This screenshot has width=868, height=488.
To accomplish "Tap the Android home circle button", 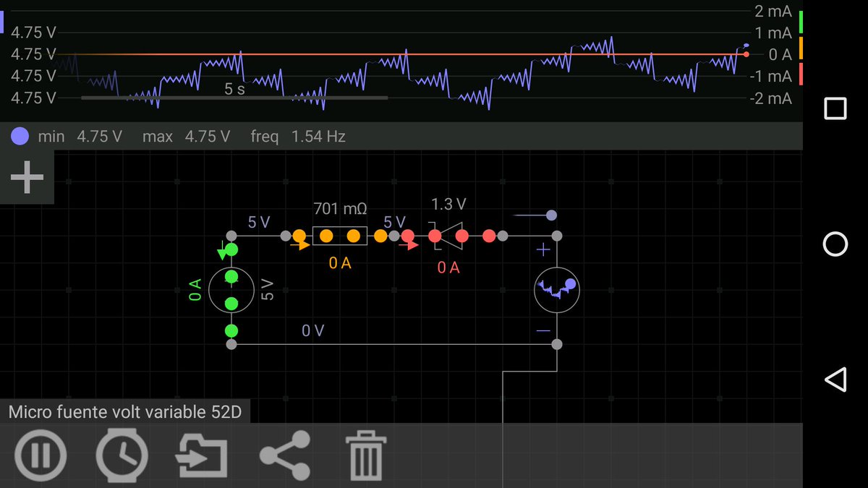I will [x=835, y=244].
